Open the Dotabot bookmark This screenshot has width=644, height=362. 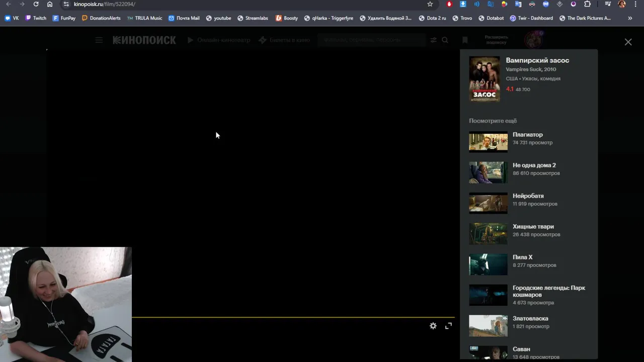[x=491, y=18]
